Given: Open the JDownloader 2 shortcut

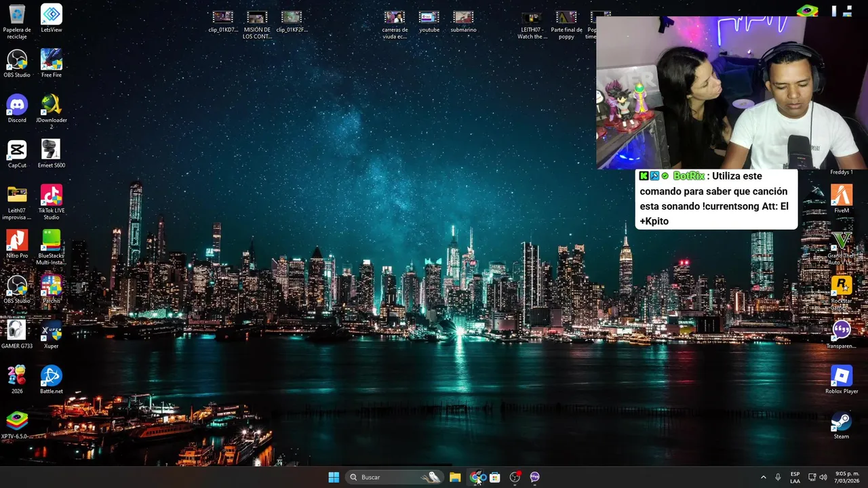Looking at the screenshot, I should pyautogui.click(x=52, y=112).
